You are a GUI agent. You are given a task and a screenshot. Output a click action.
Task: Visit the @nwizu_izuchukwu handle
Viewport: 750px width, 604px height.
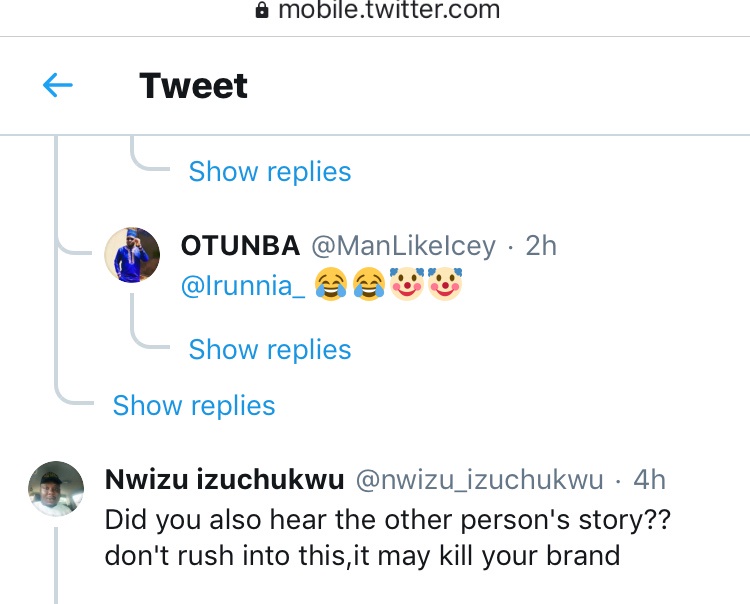coord(480,480)
